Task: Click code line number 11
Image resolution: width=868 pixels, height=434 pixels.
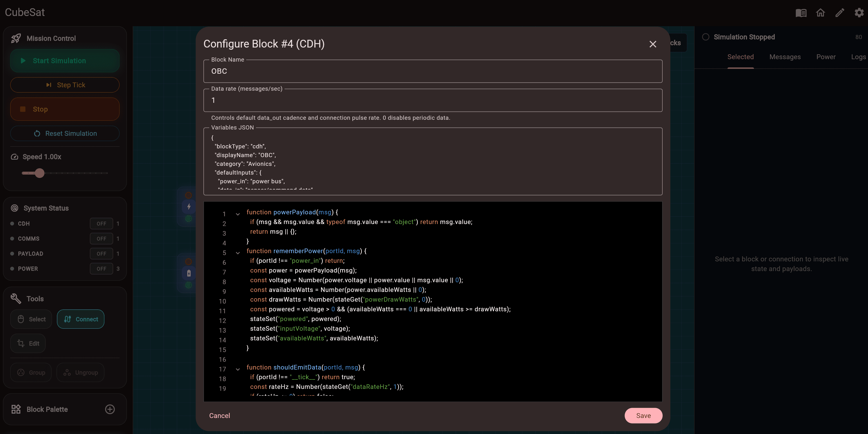Action: (222, 311)
